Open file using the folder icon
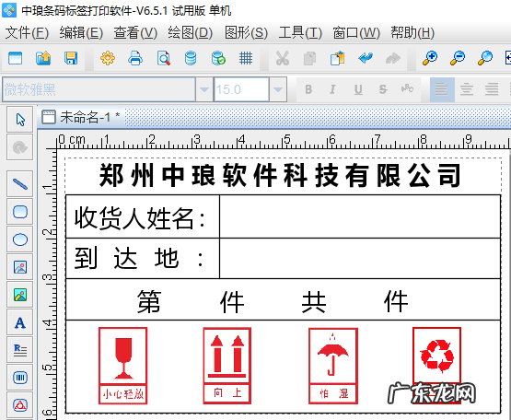Screen dimensions: 511x420 click(43, 58)
